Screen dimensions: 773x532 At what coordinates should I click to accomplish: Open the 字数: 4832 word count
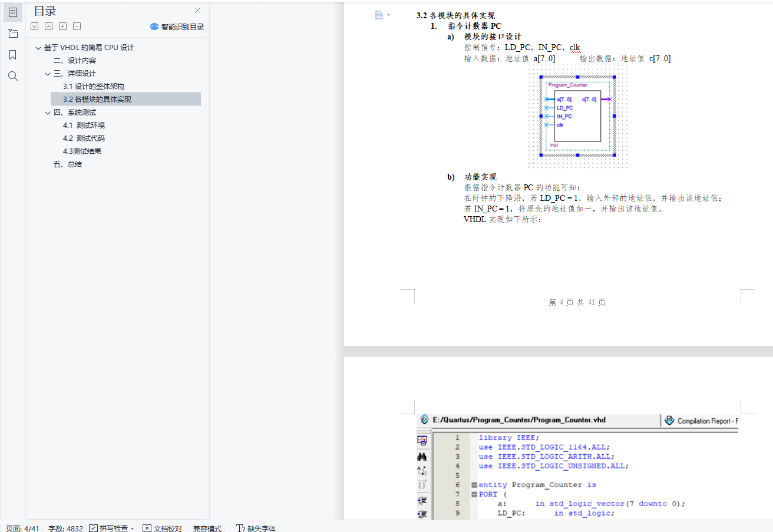[x=65, y=528]
